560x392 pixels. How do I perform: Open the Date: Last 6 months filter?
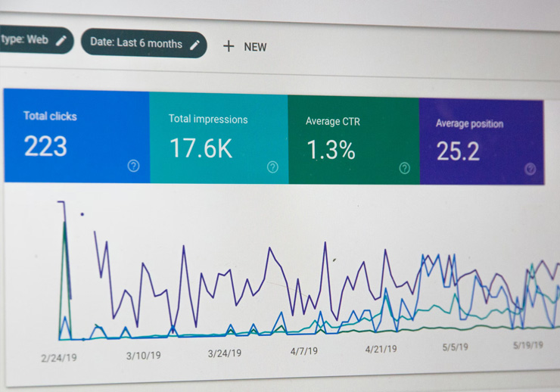[x=136, y=43]
